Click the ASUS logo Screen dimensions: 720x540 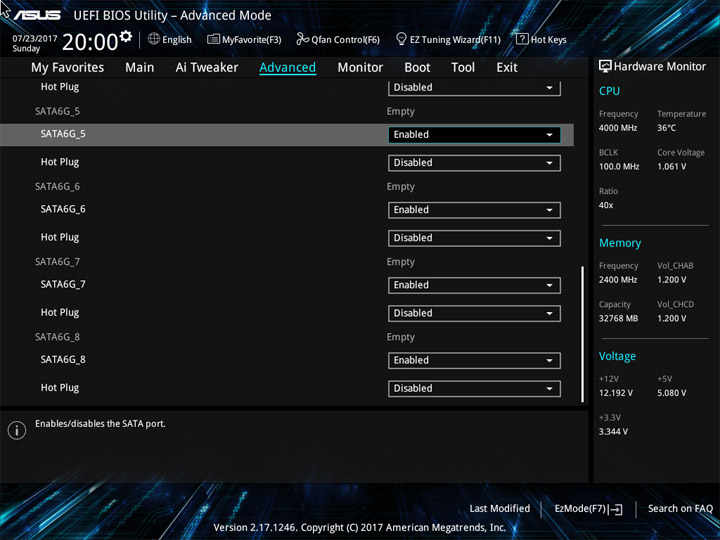click(x=37, y=15)
